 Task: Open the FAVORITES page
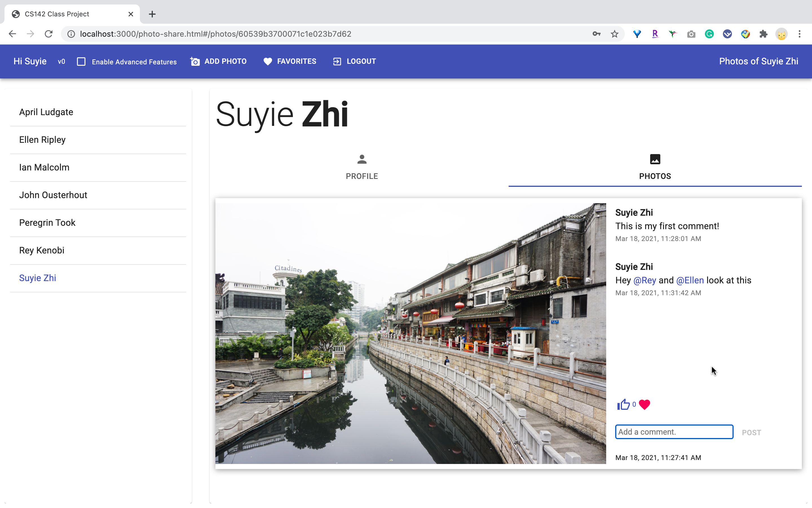point(290,62)
